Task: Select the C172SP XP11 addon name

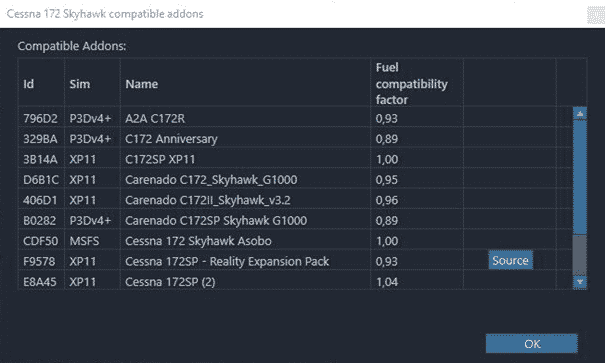Action: [160, 159]
